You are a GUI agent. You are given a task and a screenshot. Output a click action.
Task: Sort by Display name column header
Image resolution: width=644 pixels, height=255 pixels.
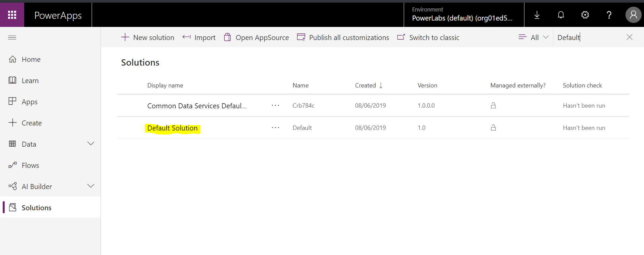coord(165,85)
